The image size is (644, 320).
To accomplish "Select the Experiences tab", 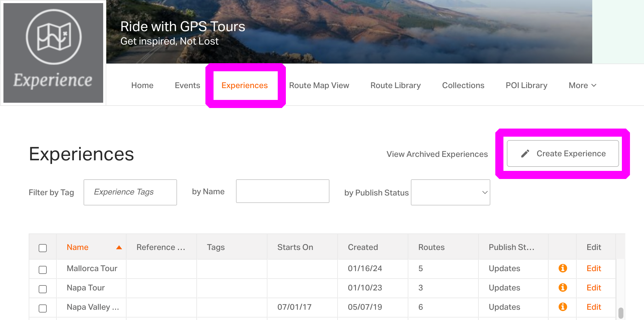I will coord(245,86).
